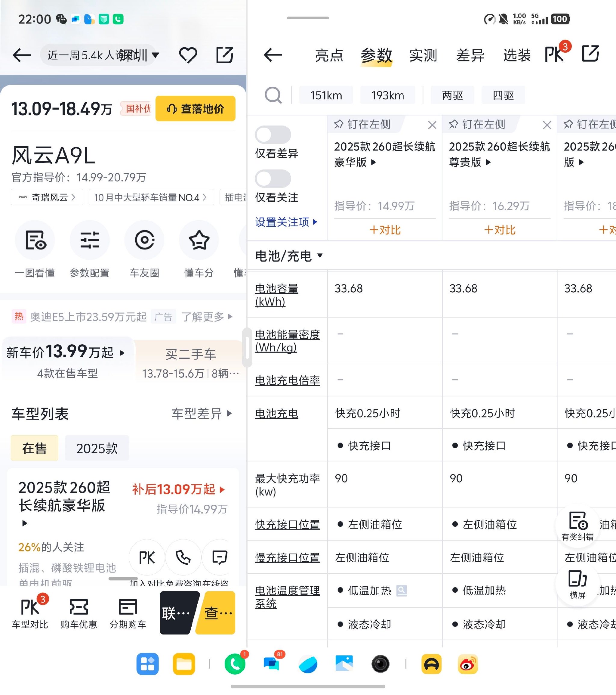The height and width of the screenshot is (695, 616).
Task: Select the 2025款 tab
Action: click(x=97, y=448)
